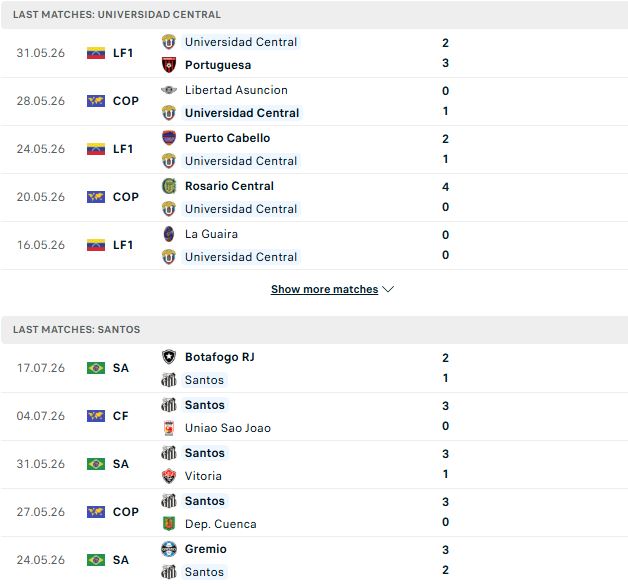
Task: Click the Brazil flag on 17.07.26 SA match
Action: tap(96, 368)
